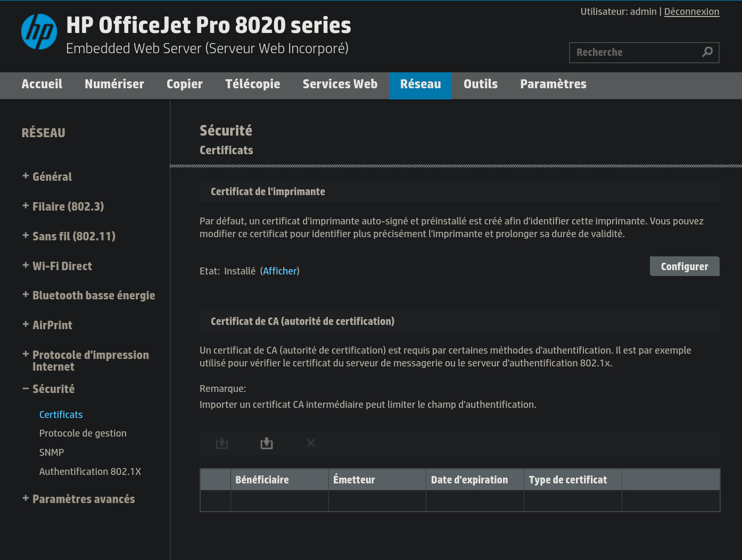Open Authentification 802.1X page
The image size is (742, 560).
90,472
